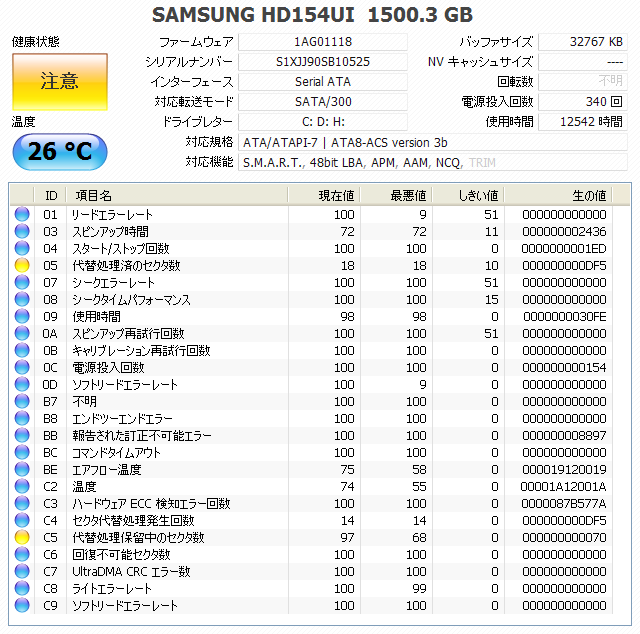Select the セクタ代替処理発生回数 attribute name
This screenshot has height=634, width=640.
(133, 521)
